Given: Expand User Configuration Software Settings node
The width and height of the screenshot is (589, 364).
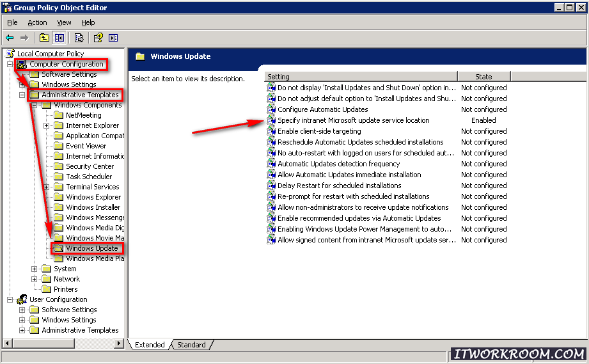Looking at the screenshot, I should tap(22, 310).
